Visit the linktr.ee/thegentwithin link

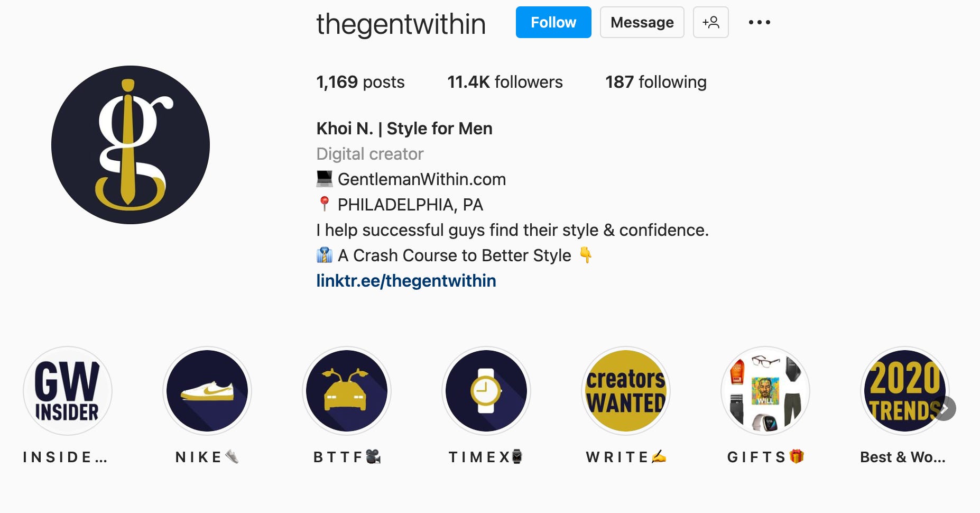pos(406,280)
